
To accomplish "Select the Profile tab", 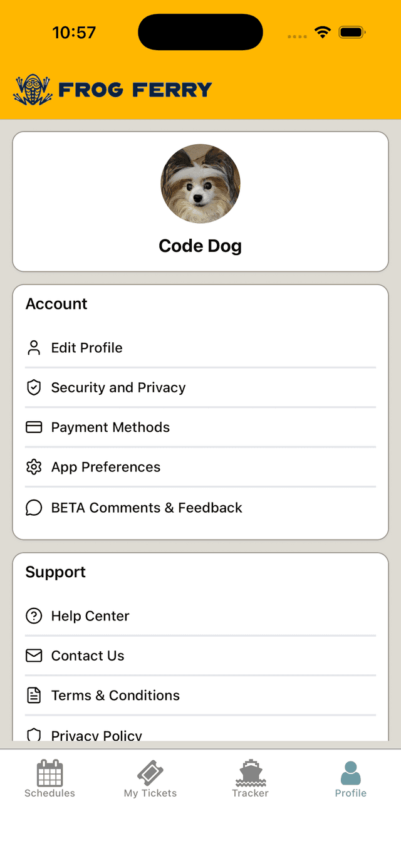I will (350, 777).
